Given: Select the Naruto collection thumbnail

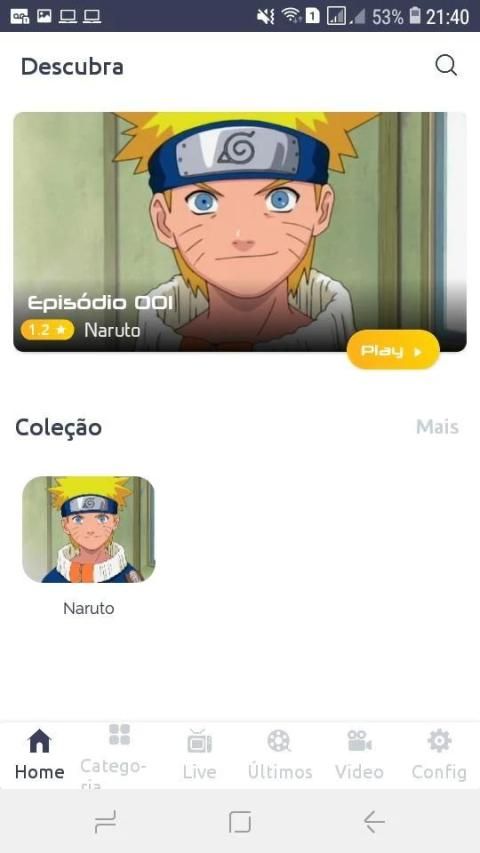Looking at the screenshot, I should click(x=89, y=529).
